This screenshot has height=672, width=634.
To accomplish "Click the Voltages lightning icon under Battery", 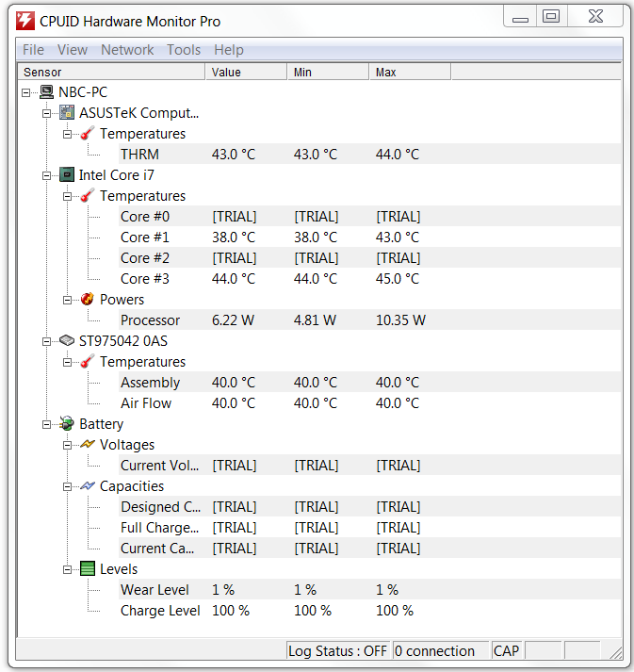I will tap(88, 445).
